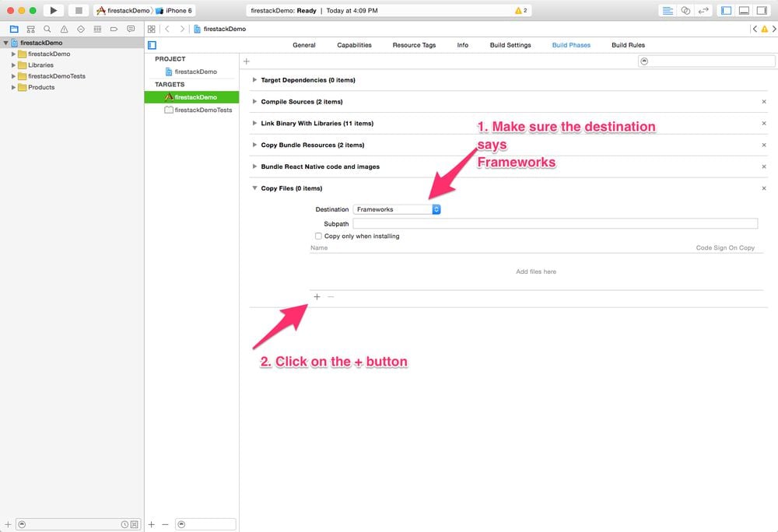Image resolution: width=778 pixels, height=532 pixels.
Task: Go back in editor history
Action: coord(167,30)
